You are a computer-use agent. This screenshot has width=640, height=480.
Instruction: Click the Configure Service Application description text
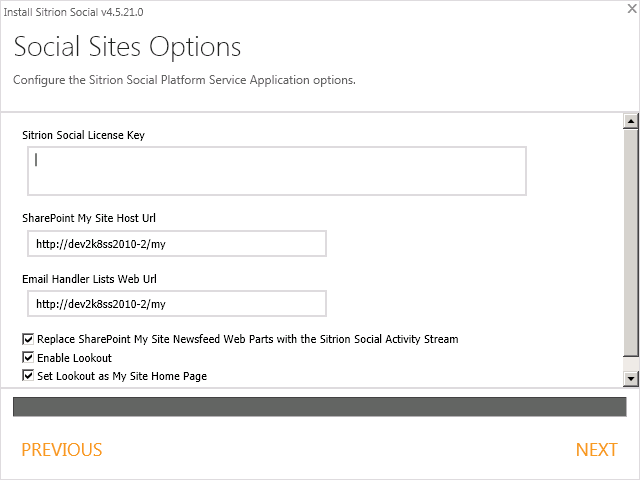click(x=184, y=79)
